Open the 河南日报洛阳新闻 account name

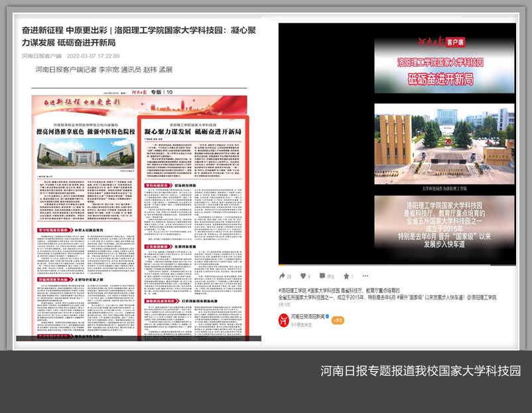pos(306,317)
